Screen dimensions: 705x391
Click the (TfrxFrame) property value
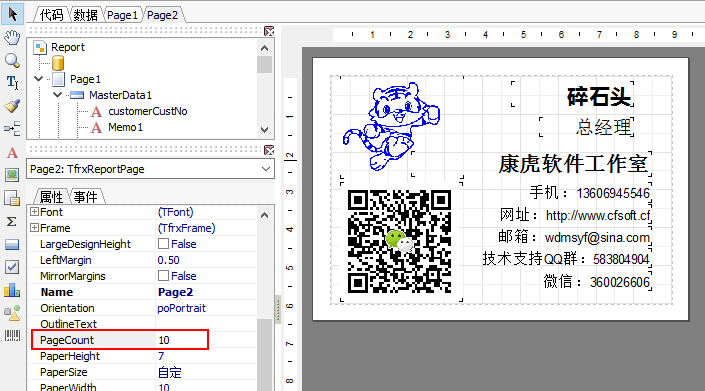[186, 228]
